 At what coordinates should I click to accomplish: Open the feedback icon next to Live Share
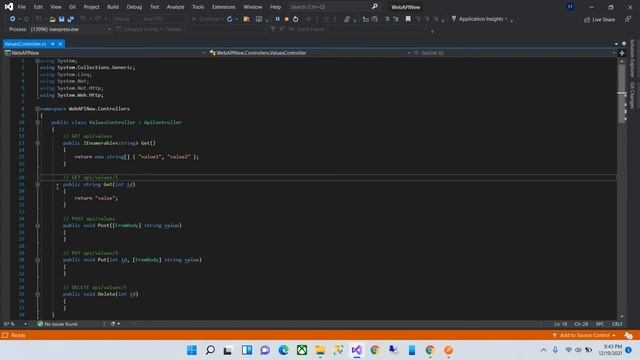[x=628, y=19]
